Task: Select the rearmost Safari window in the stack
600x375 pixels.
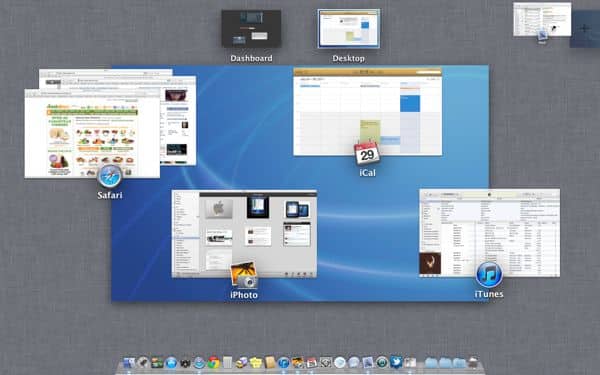Action: click(106, 73)
